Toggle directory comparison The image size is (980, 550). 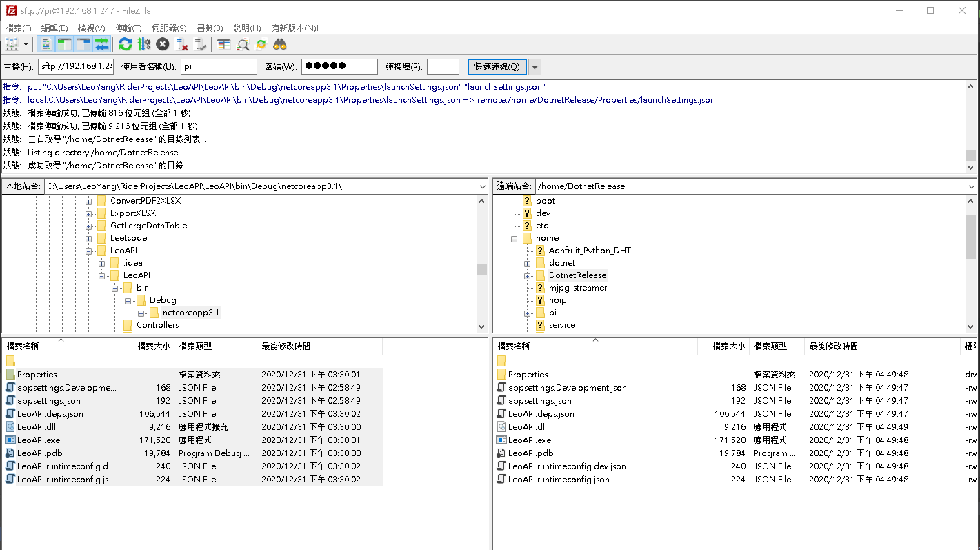(242, 44)
